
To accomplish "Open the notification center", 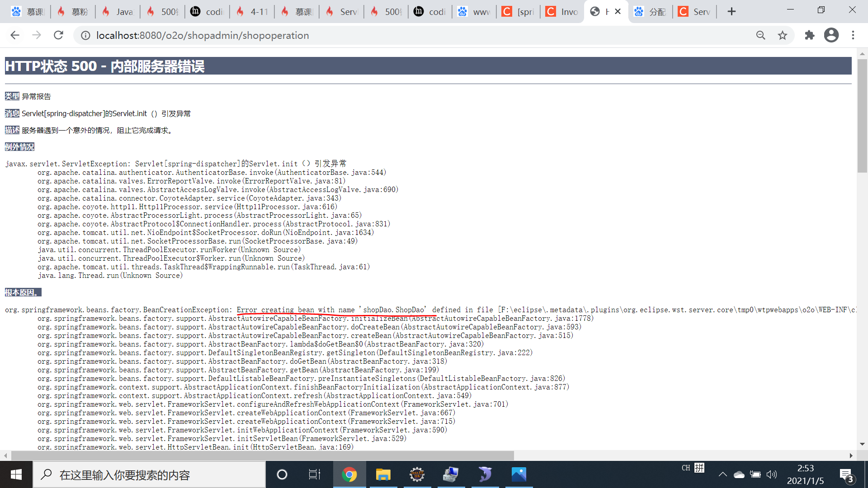I will 846,475.
